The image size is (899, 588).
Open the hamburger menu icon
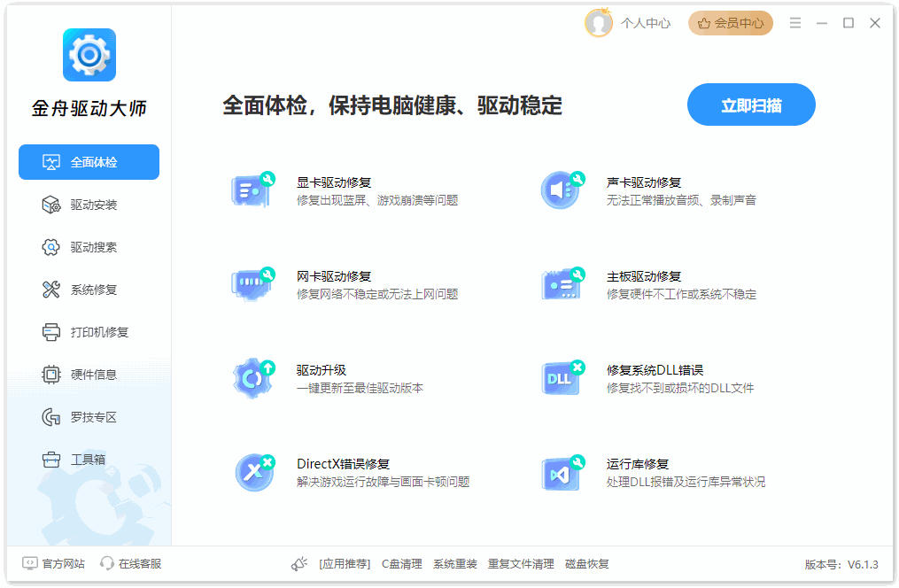point(794,23)
